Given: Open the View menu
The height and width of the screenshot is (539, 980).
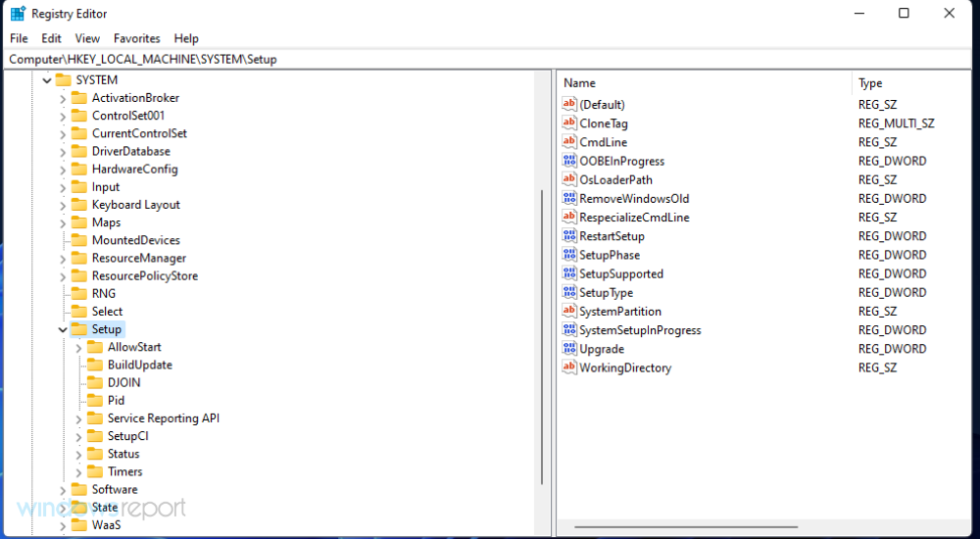Looking at the screenshot, I should click(87, 38).
